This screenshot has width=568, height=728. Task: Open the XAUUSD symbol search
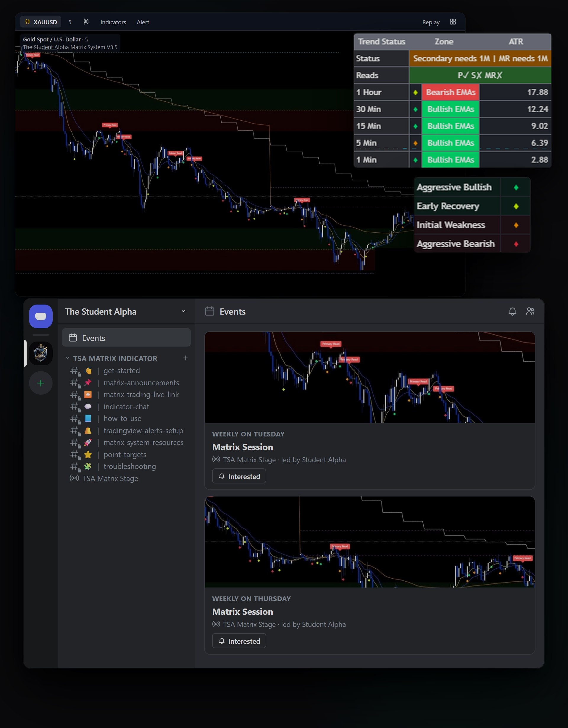coord(41,22)
